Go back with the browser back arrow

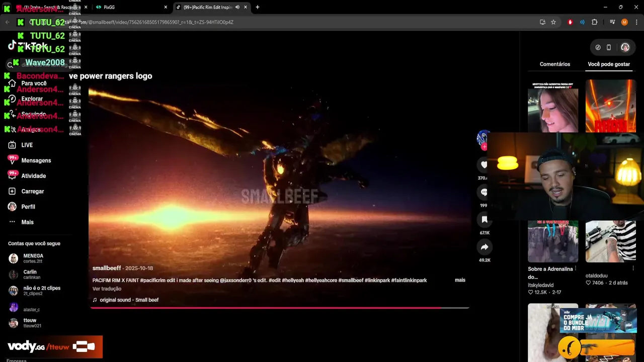click(x=7, y=22)
